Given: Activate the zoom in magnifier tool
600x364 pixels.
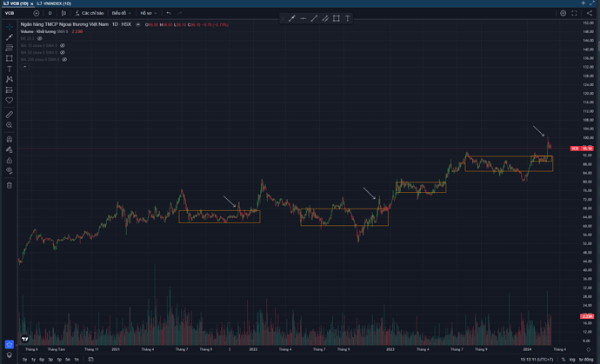Looking at the screenshot, I should (10, 125).
